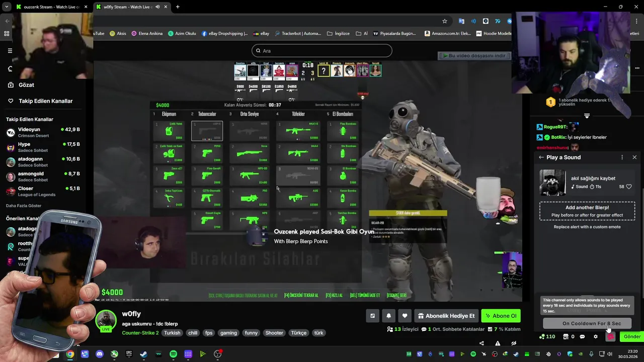This screenshot has height=362, width=644.
Task: Open the Hype followed channel
Action: tap(43, 147)
